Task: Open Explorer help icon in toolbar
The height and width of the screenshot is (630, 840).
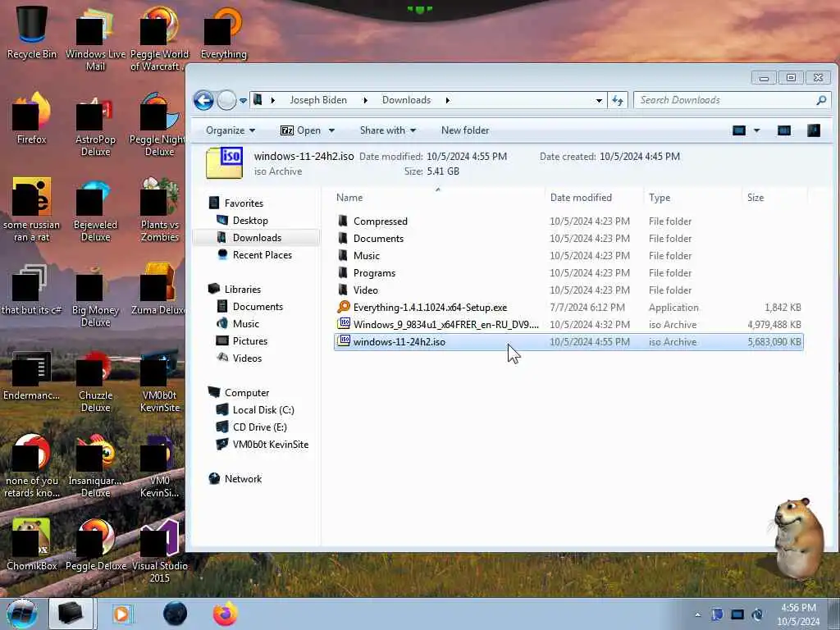Action: (814, 130)
